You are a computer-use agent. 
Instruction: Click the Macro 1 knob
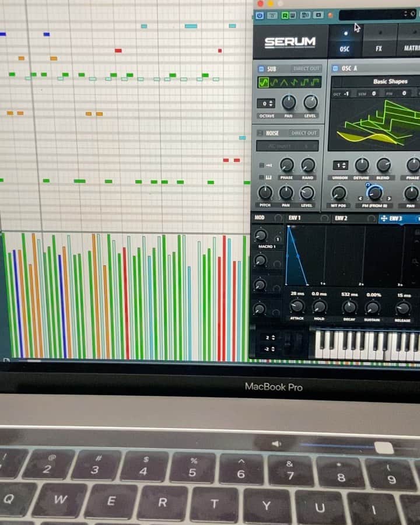click(261, 236)
